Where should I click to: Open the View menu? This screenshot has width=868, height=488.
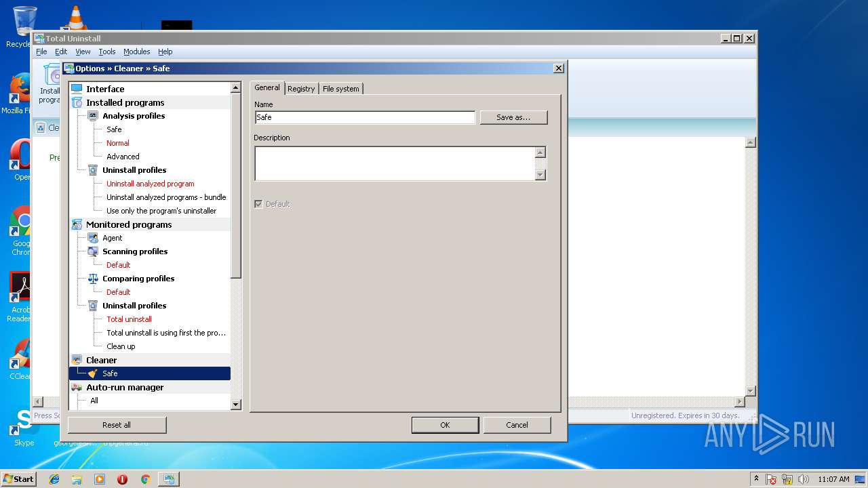pos(83,52)
